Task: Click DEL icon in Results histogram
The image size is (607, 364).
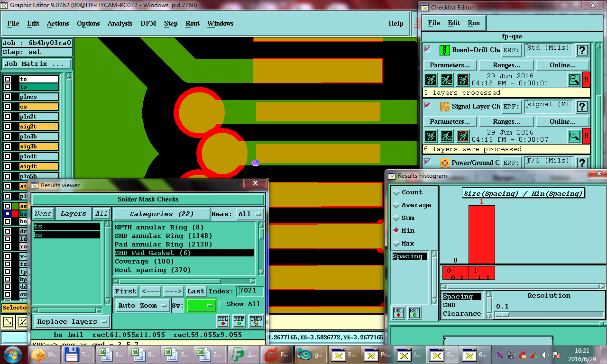Action: [x=398, y=313]
